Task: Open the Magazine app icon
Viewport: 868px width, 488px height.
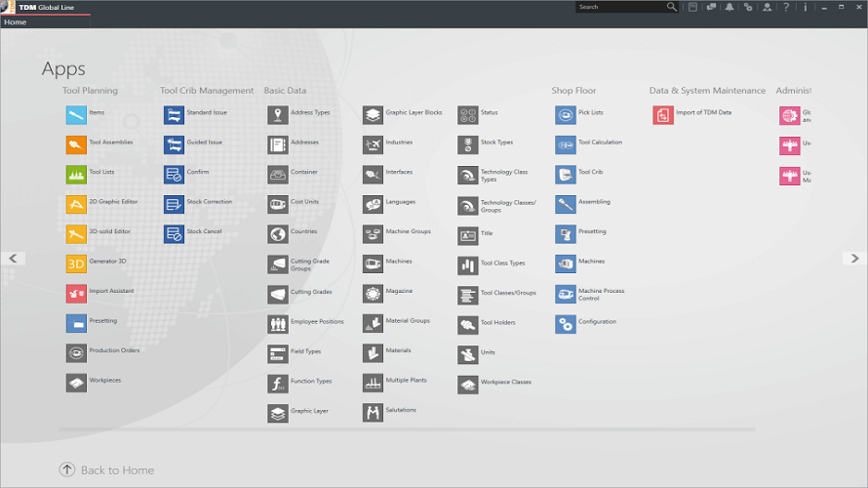Action: pos(374,294)
